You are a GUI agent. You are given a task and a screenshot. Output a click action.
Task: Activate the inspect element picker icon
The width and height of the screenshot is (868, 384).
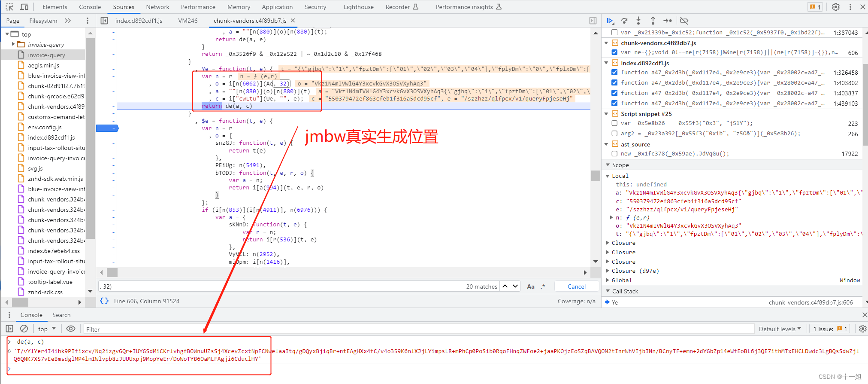click(x=9, y=7)
